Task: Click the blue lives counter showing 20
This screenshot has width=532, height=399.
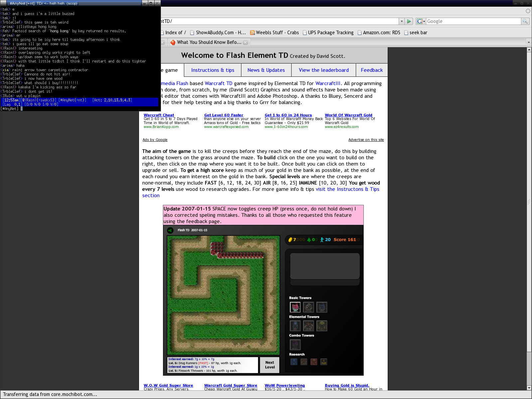Action: (x=325, y=240)
